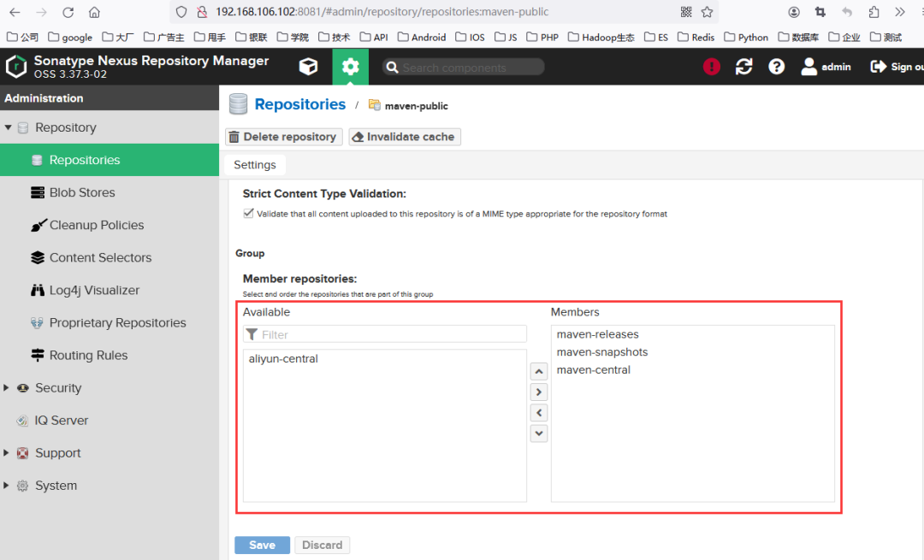Open the browser extensions puzzle icon

874,12
